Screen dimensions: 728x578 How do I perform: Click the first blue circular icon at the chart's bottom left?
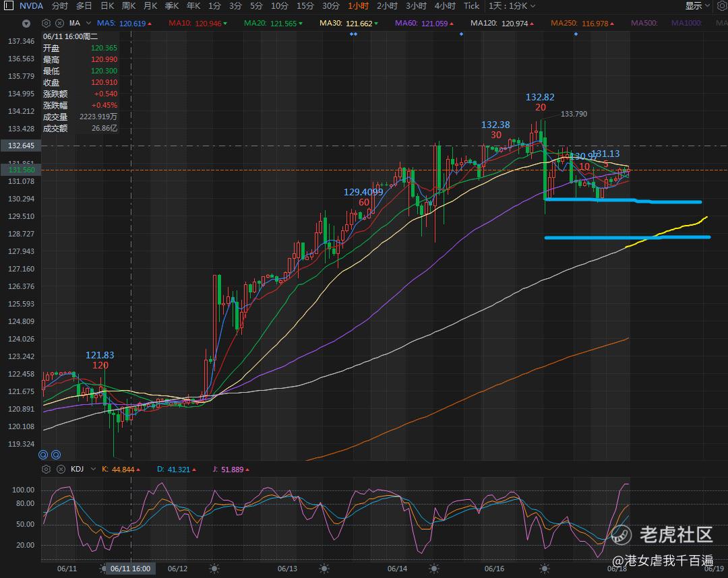[x=43, y=455]
